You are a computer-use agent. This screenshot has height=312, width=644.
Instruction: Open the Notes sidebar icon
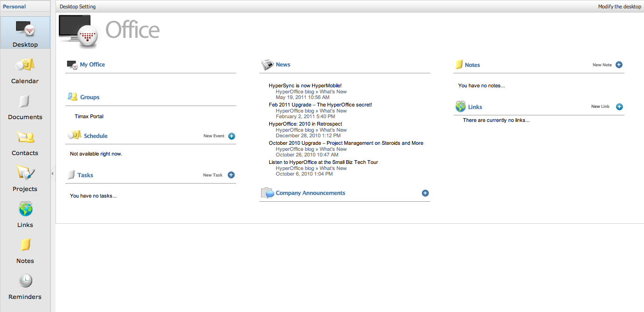[25, 245]
